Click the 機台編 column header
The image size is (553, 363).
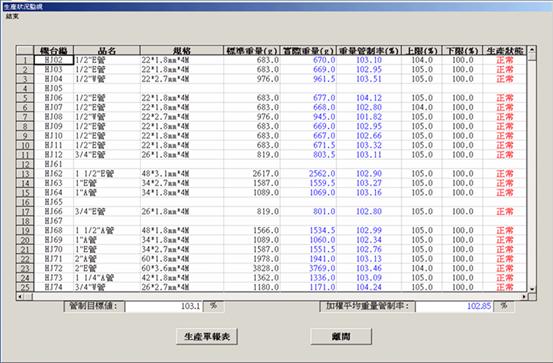pyautogui.click(x=54, y=50)
